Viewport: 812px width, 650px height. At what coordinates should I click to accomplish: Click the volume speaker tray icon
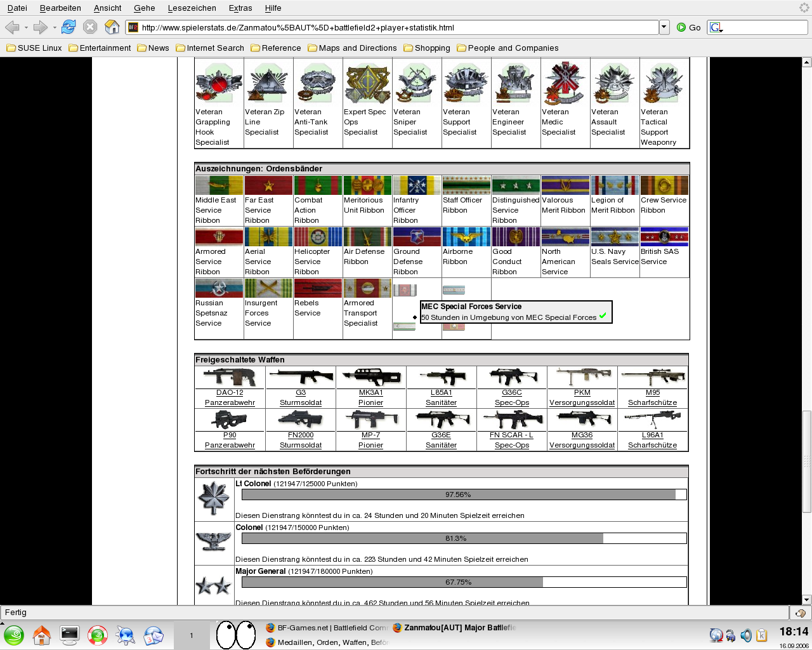pos(746,635)
